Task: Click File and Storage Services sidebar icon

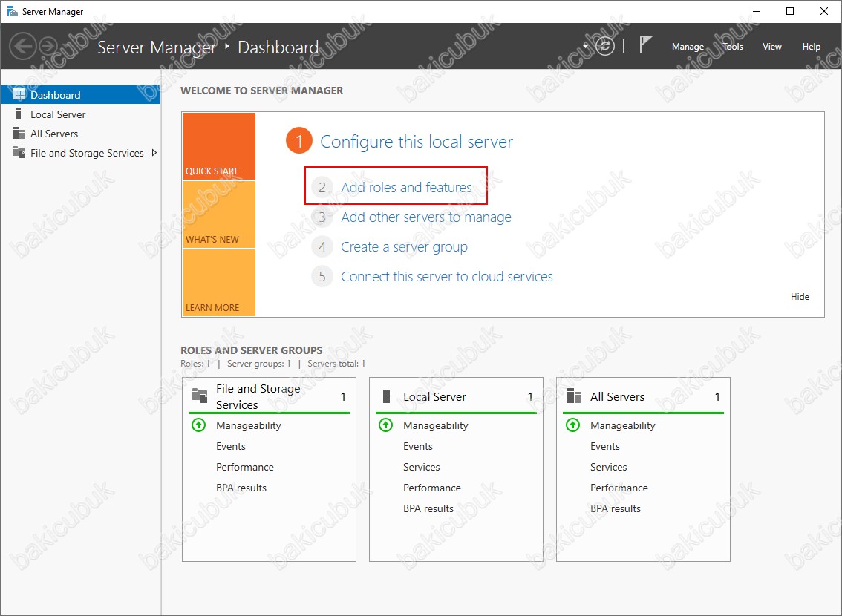Action: click(19, 152)
